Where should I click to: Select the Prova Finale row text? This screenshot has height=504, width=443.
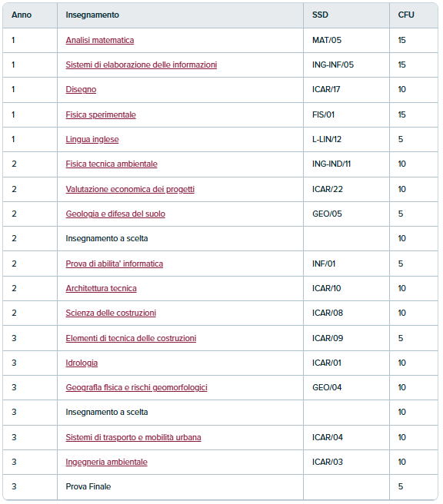pos(88,486)
